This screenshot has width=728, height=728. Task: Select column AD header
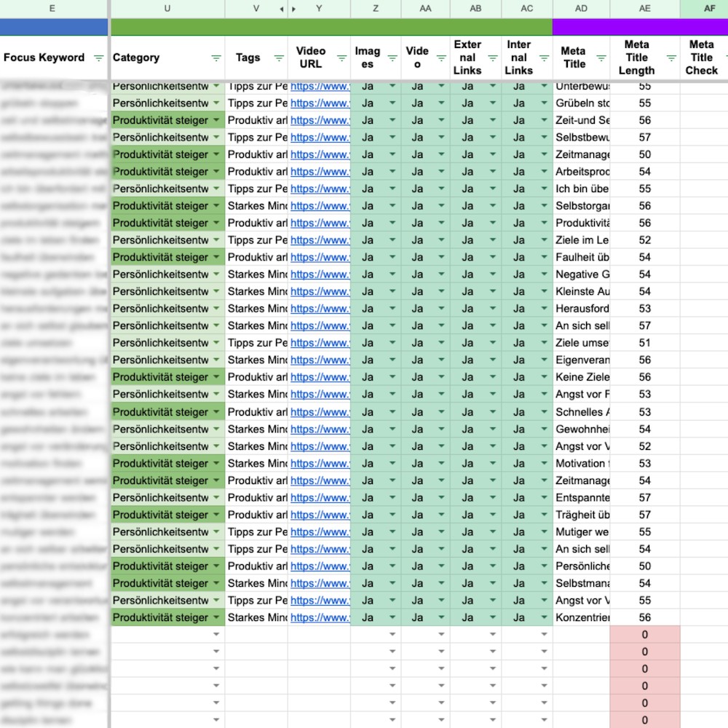click(581, 9)
